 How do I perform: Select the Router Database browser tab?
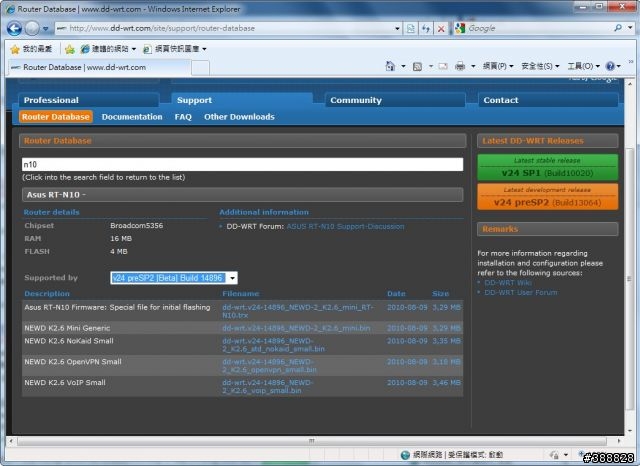99,67
